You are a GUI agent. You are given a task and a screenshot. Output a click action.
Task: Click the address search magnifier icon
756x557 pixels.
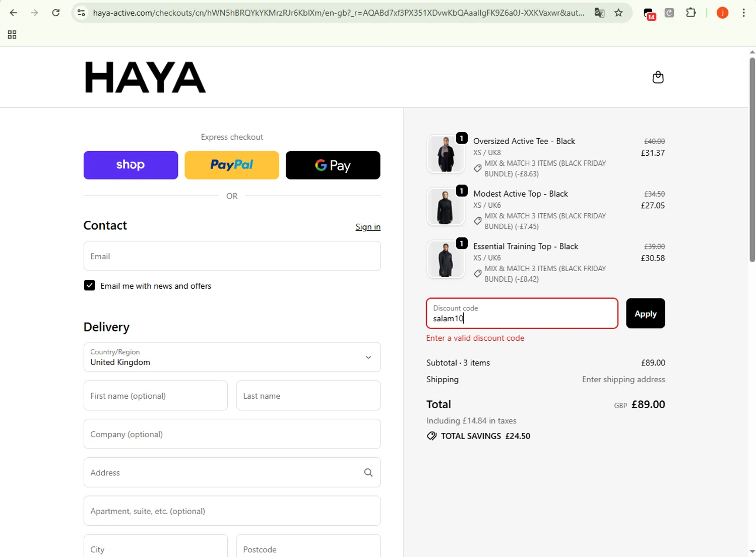click(x=368, y=472)
